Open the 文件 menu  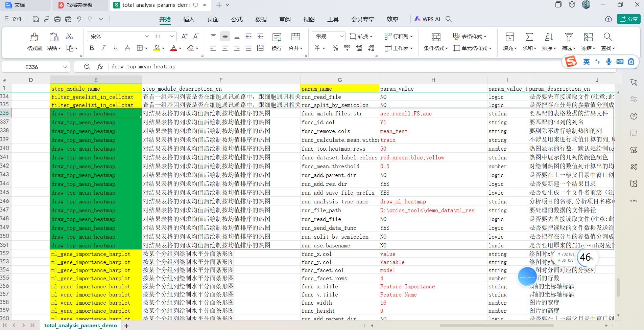point(14,19)
